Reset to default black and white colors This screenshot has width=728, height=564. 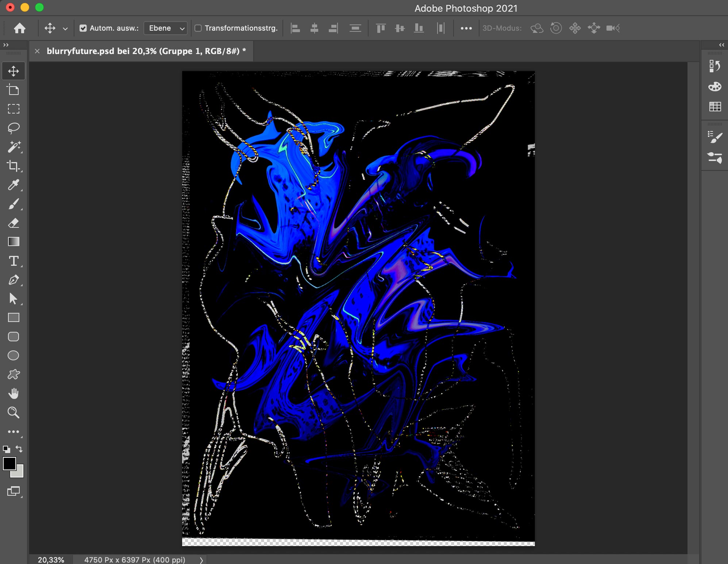click(x=6, y=449)
